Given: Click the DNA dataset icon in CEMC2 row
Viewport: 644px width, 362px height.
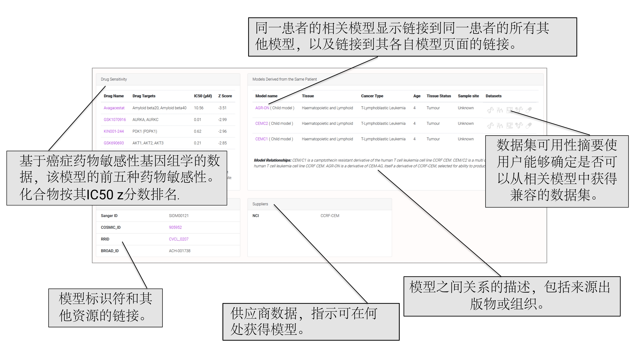Looking at the screenshot, I should click(x=490, y=125).
